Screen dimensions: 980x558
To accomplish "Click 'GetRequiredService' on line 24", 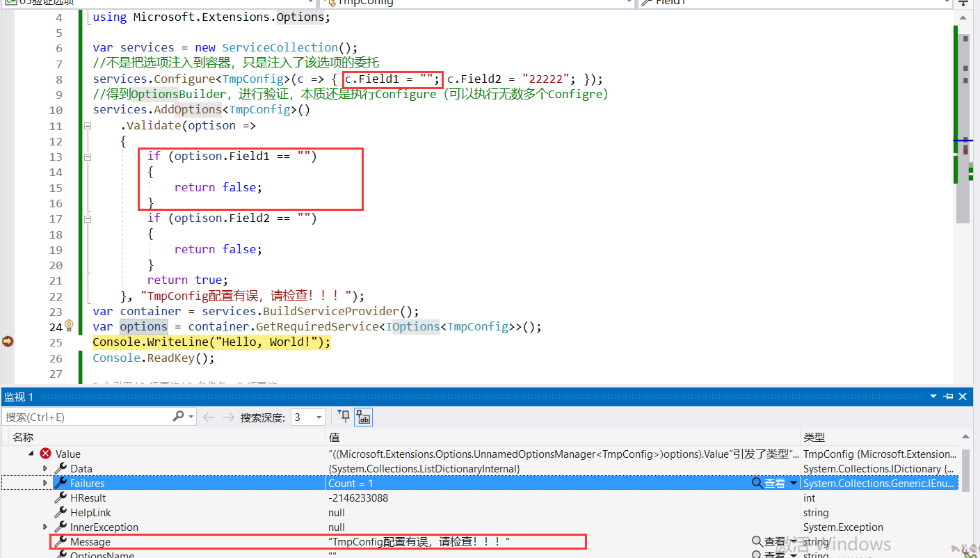I will click(318, 326).
